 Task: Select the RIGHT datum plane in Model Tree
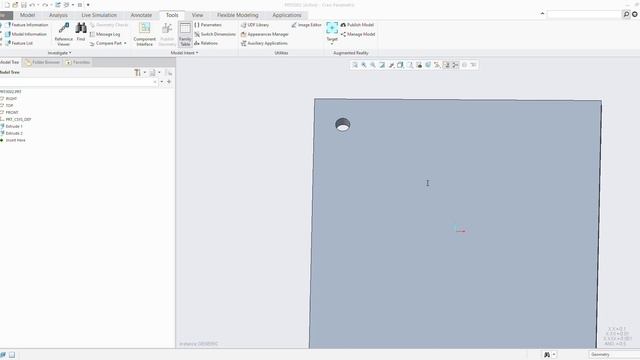(9, 99)
